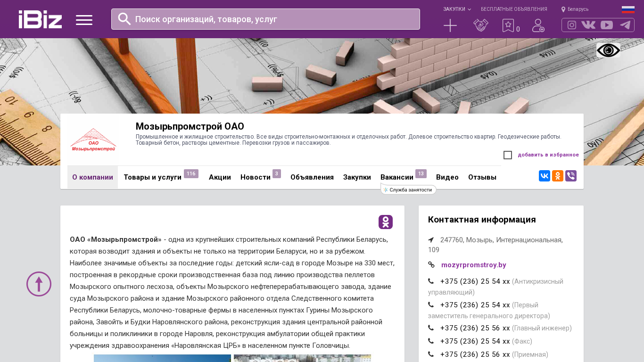This screenshot has height=362, width=644.
Task: Open the hamburger main menu
Action: point(84,20)
